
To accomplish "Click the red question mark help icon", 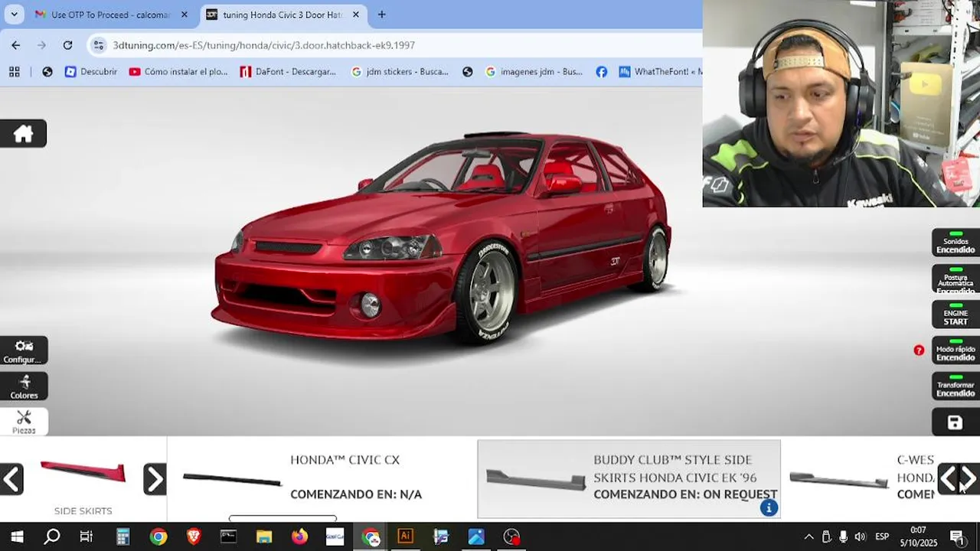I will pos(919,350).
